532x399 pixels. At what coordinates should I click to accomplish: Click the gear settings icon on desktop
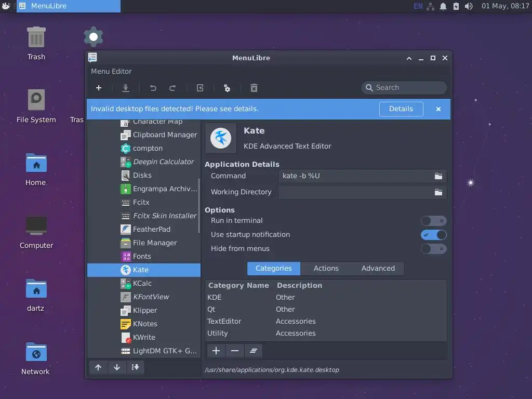click(94, 37)
